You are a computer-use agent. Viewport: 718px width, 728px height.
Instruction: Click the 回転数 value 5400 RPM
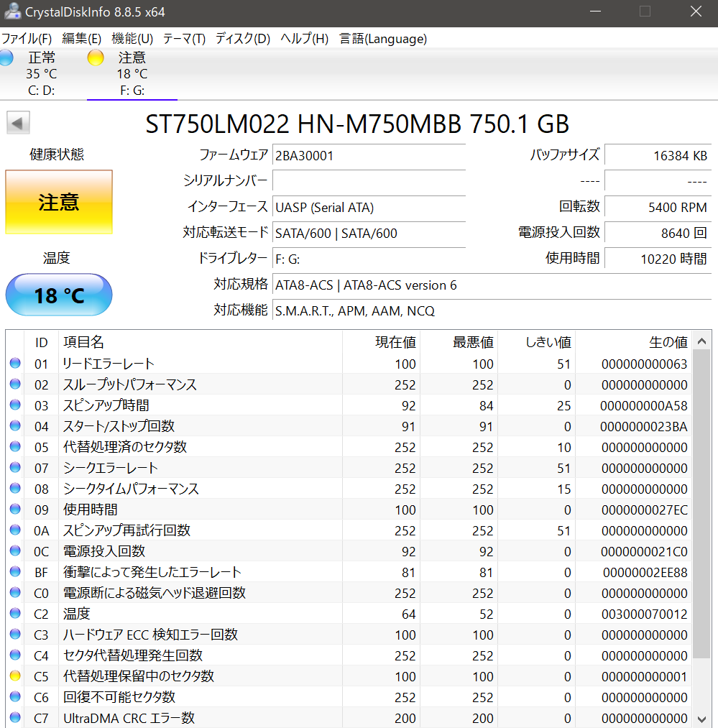[x=658, y=207]
